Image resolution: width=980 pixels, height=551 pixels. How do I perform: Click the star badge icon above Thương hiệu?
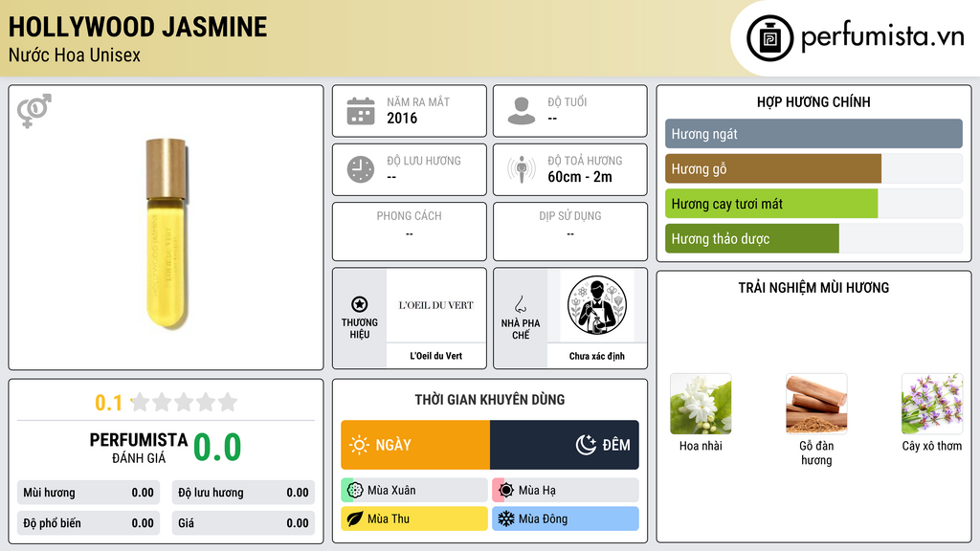pos(360,304)
